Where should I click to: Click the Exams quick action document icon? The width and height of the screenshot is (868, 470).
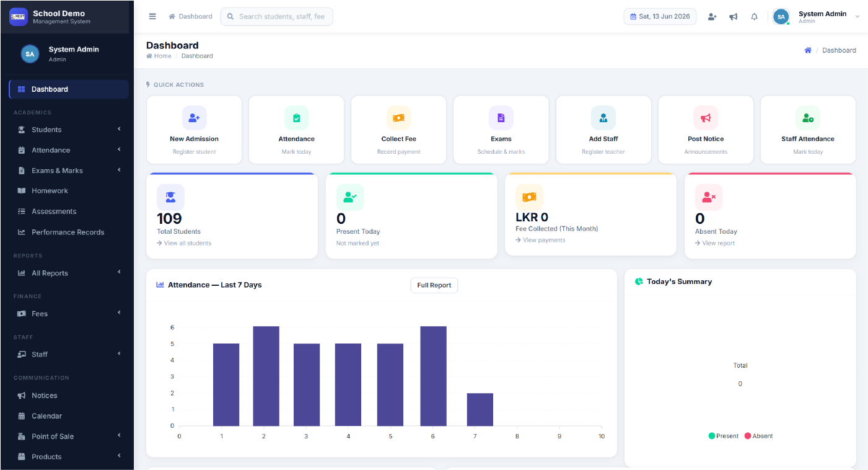[501, 118]
